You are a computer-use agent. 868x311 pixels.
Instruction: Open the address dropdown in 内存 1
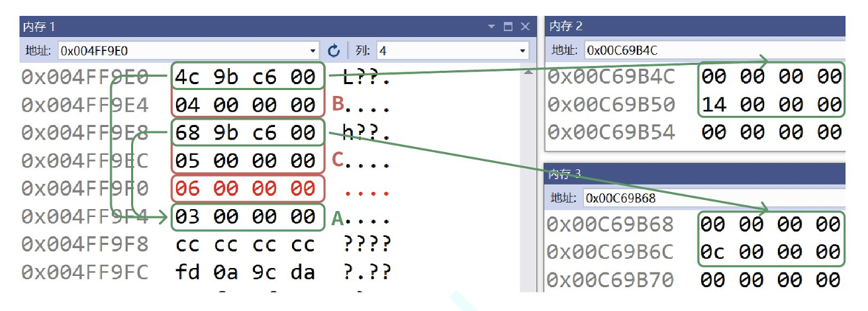[314, 50]
